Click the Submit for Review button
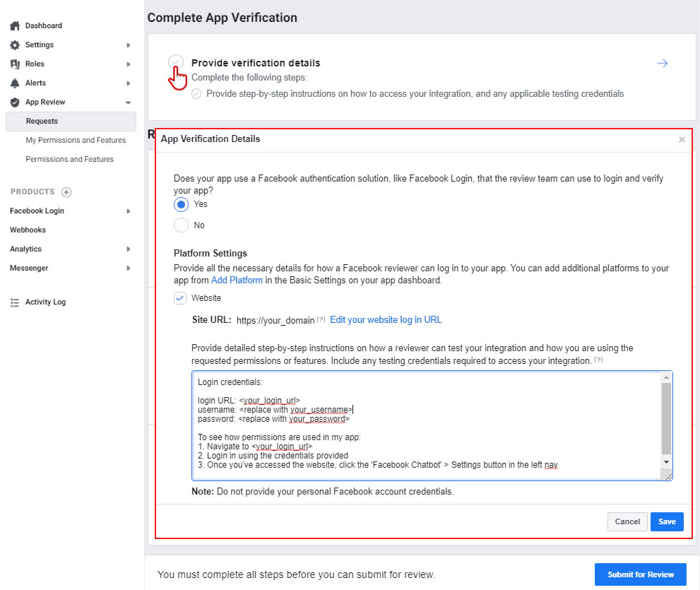Image resolution: width=700 pixels, height=590 pixels. [x=640, y=574]
